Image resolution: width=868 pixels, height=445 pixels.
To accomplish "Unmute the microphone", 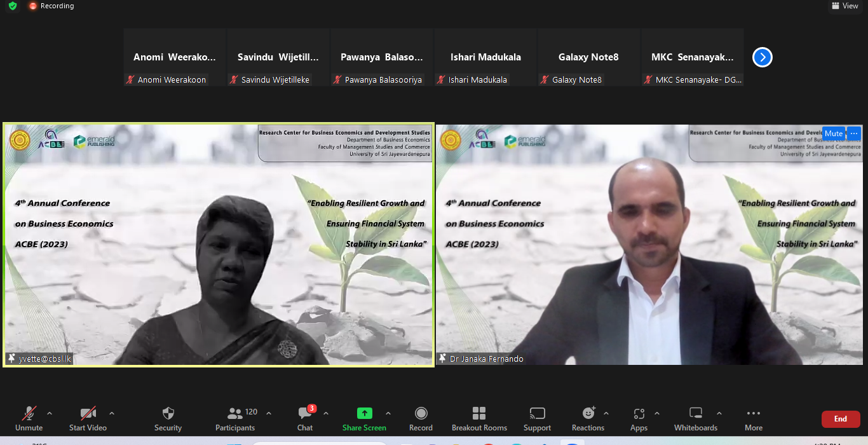I will point(29,419).
